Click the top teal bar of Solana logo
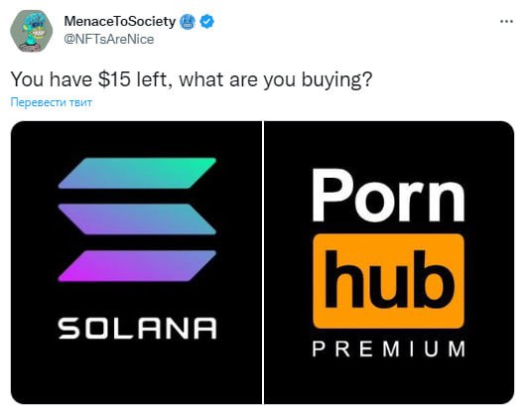This screenshot has height=420, width=525. pos(137,173)
